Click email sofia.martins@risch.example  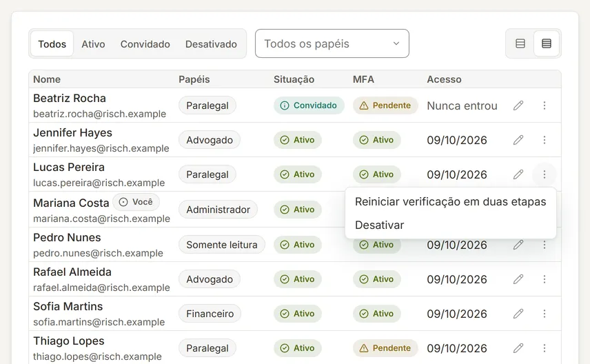(99, 322)
